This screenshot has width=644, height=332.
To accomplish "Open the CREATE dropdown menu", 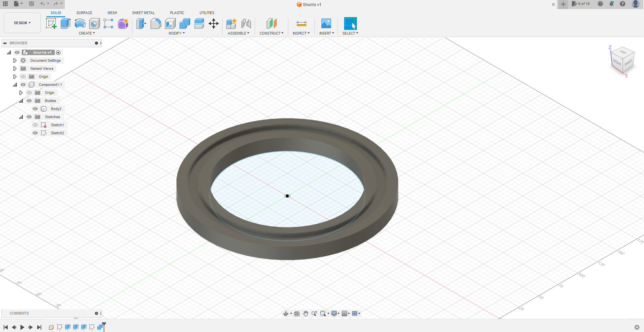I will coord(87,33).
